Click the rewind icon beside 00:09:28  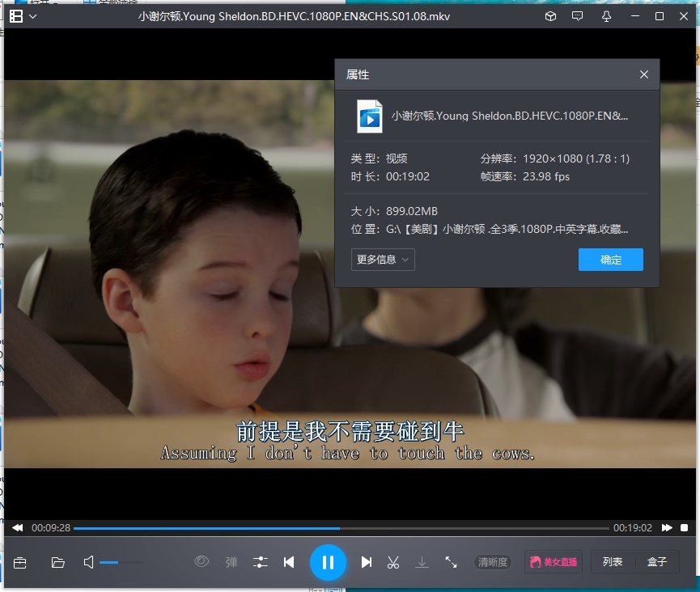pyautogui.click(x=18, y=528)
